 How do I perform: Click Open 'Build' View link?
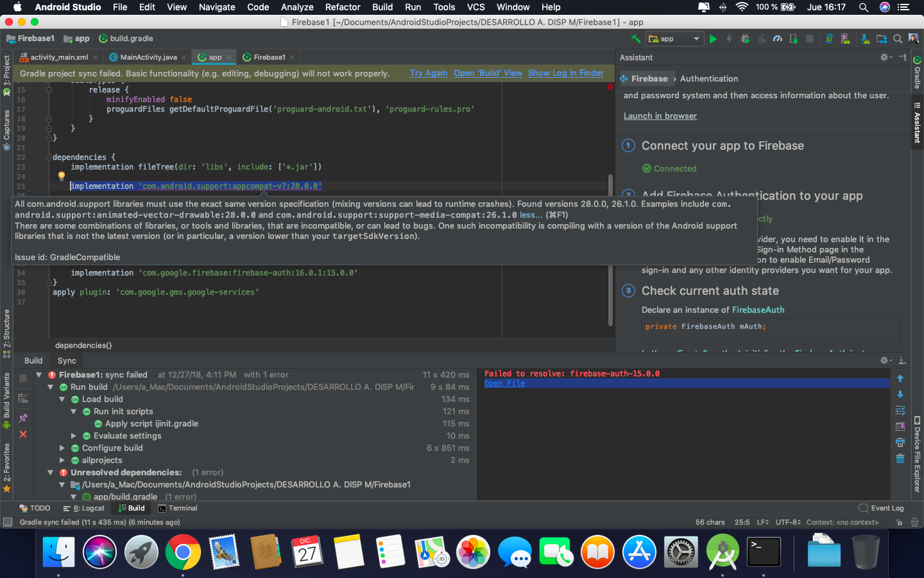pyautogui.click(x=488, y=73)
